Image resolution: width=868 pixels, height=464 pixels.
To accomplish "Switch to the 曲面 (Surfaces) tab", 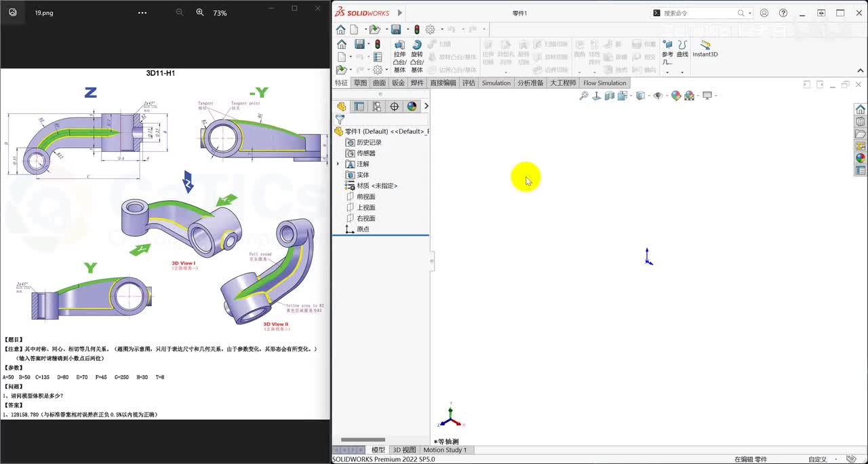I will point(379,83).
